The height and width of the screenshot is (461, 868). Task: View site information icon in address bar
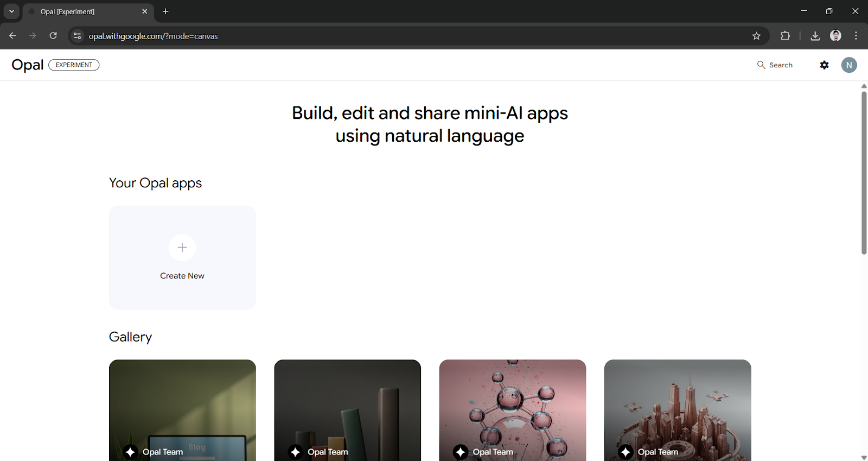click(x=78, y=36)
